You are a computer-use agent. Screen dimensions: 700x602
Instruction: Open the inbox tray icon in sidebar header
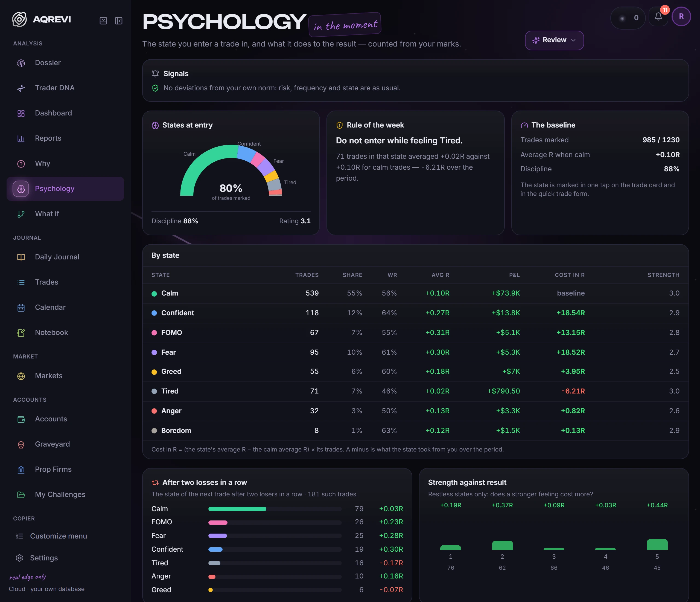click(103, 21)
